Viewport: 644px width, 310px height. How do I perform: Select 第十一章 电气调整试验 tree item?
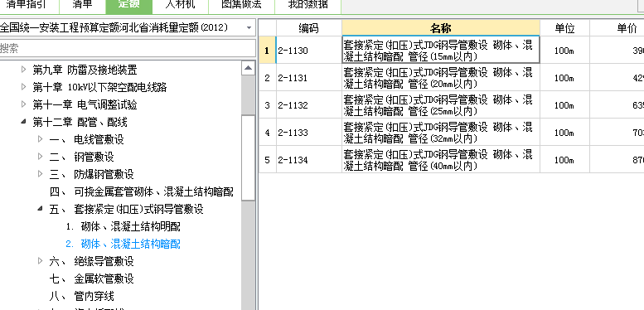pos(85,104)
